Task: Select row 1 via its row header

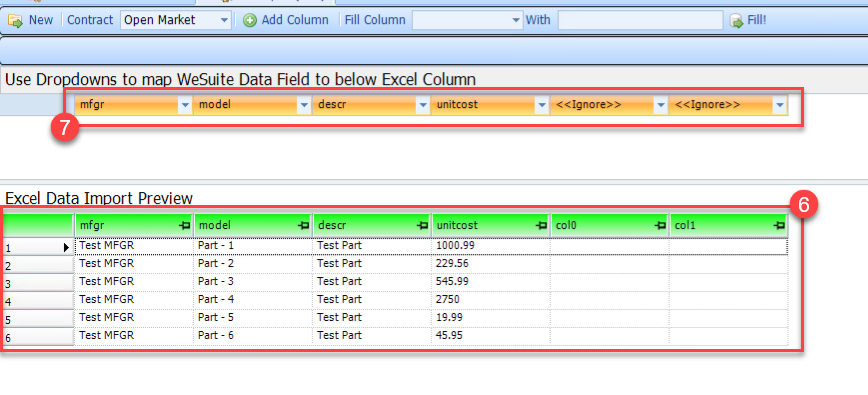Action: (x=38, y=247)
